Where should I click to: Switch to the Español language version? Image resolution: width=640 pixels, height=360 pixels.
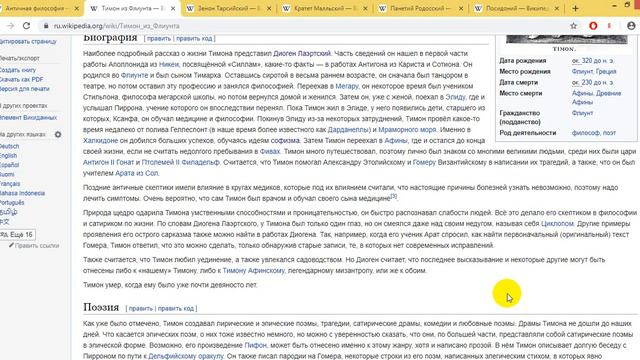(x=9, y=165)
